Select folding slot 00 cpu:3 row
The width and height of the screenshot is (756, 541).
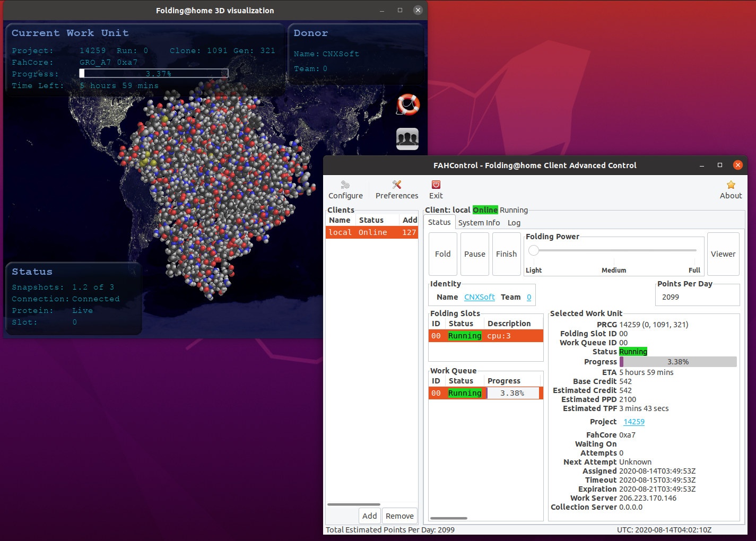pos(486,336)
